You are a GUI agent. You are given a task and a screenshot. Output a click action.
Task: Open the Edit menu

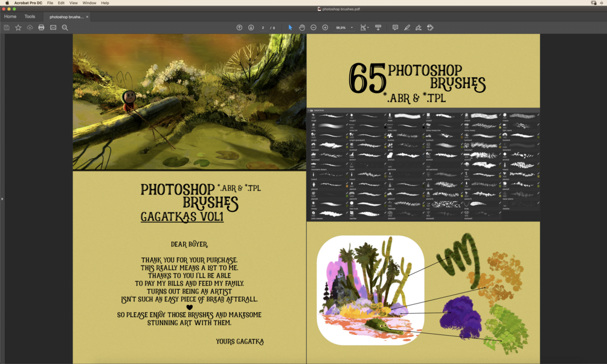[61, 2]
